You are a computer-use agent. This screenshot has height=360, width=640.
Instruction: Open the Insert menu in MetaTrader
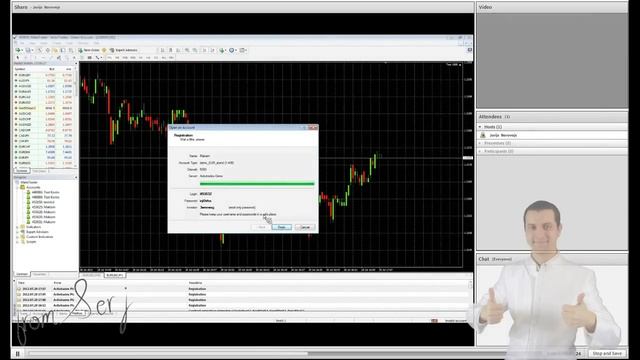point(44,43)
